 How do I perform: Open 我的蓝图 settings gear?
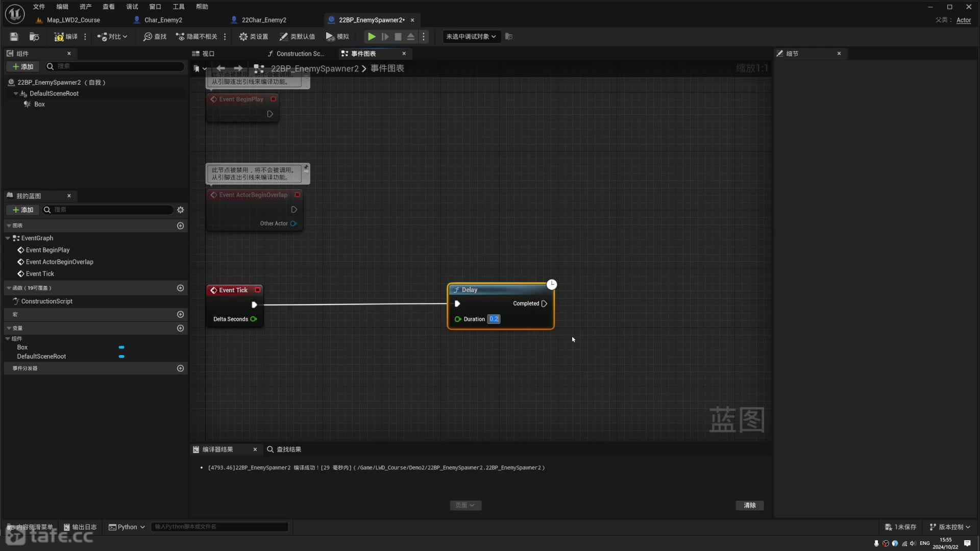[x=180, y=210]
